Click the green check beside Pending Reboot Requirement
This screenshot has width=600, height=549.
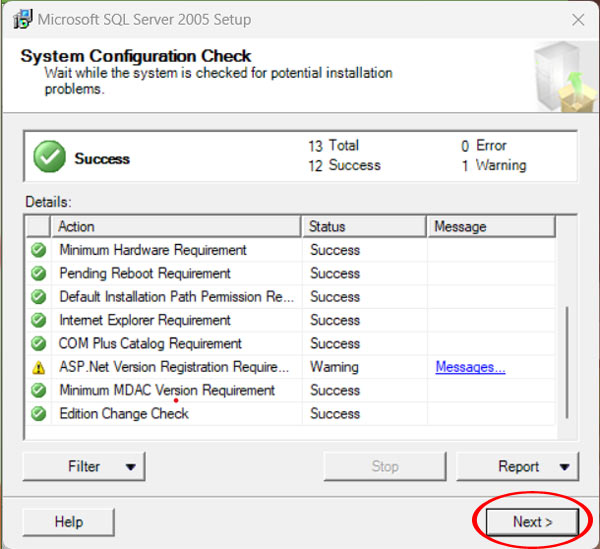[39, 274]
